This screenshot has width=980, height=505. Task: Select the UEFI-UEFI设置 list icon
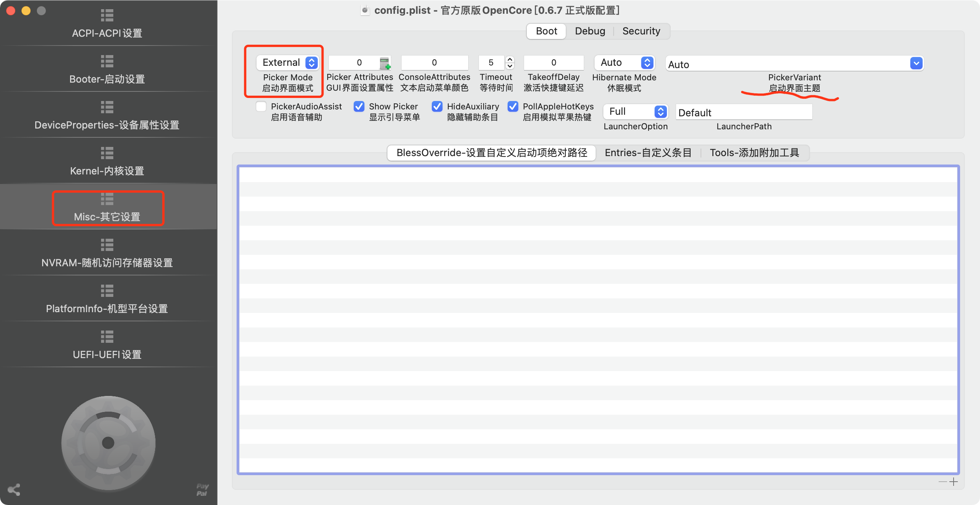[x=107, y=337]
